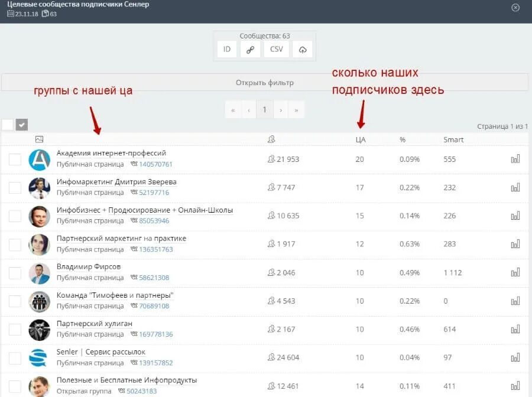
Task: Export the communities as CSV
Action: click(x=276, y=50)
